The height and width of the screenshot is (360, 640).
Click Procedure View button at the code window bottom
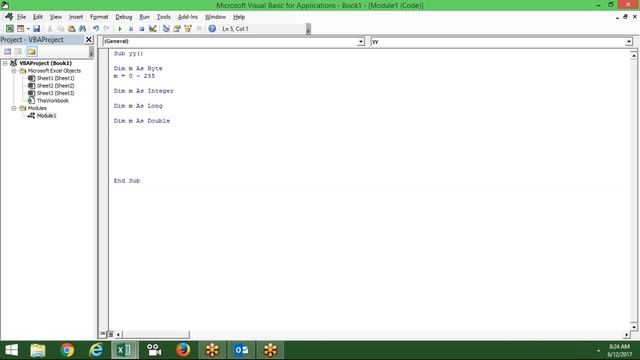click(102, 334)
